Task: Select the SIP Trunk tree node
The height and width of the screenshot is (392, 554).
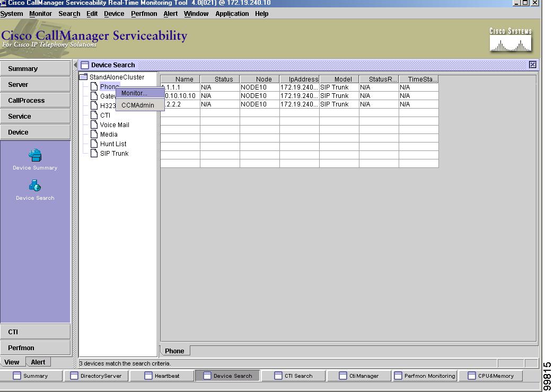Action: click(114, 153)
